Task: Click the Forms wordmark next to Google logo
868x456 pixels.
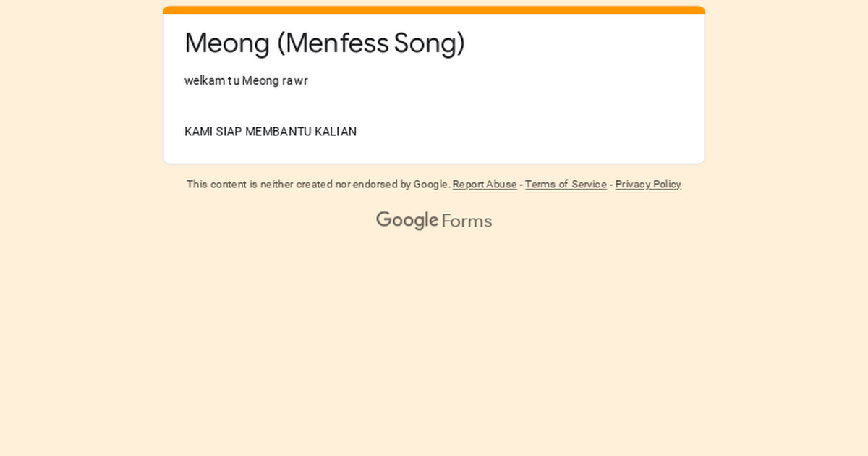Action: click(x=467, y=220)
